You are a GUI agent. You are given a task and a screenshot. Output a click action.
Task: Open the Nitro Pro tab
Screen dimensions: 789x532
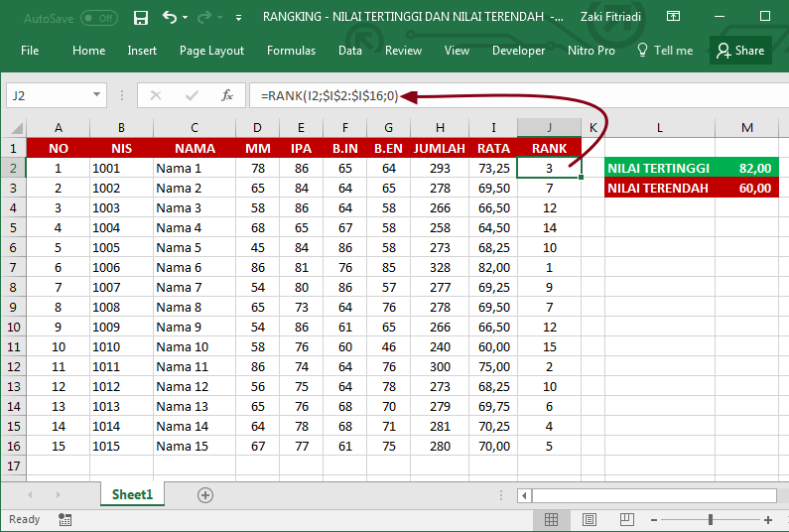click(x=592, y=51)
